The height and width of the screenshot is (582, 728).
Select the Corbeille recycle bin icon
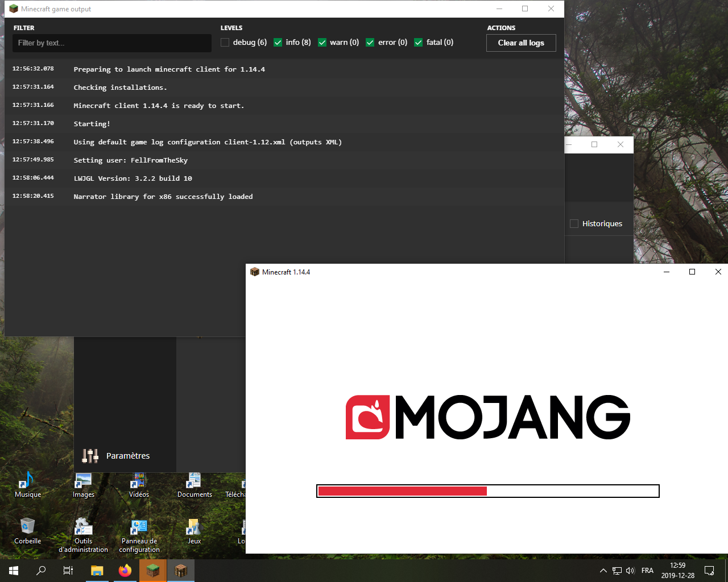(x=28, y=531)
